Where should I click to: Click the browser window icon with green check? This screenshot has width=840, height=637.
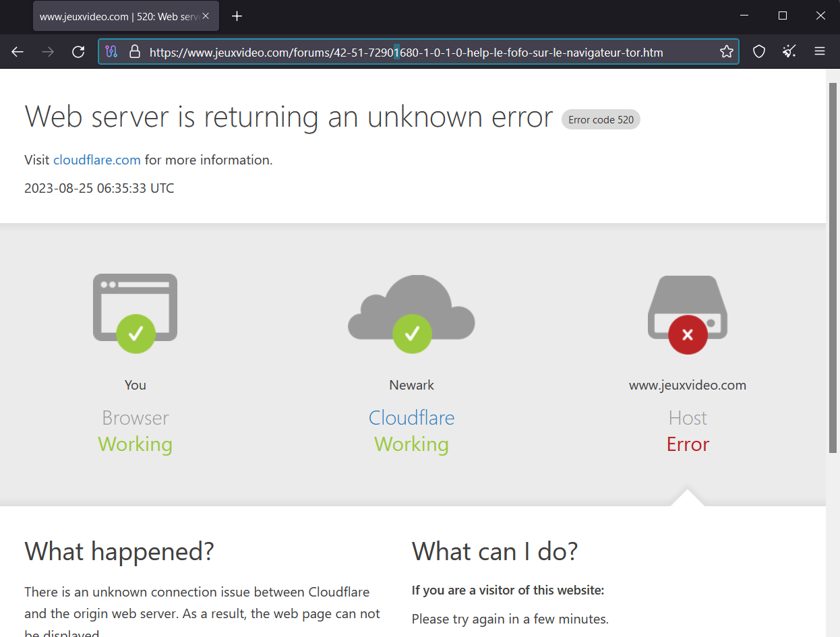click(136, 313)
